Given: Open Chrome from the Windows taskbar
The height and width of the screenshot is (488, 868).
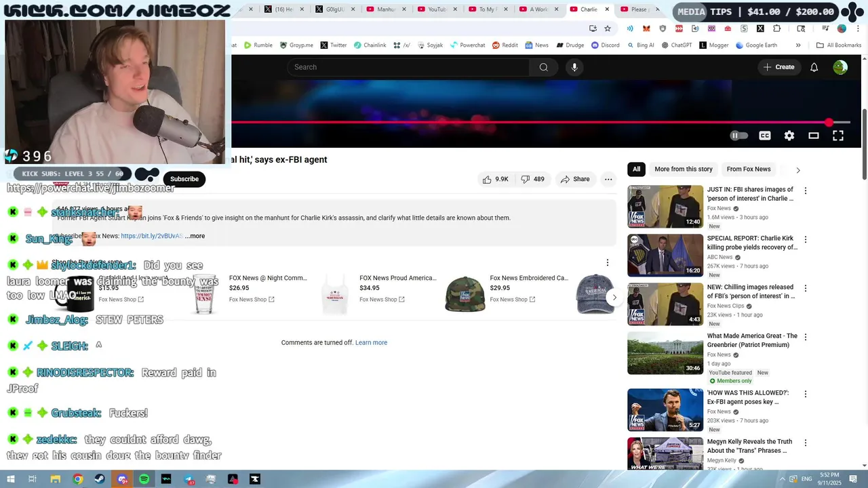Looking at the screenshot, I should coord(78,479).
